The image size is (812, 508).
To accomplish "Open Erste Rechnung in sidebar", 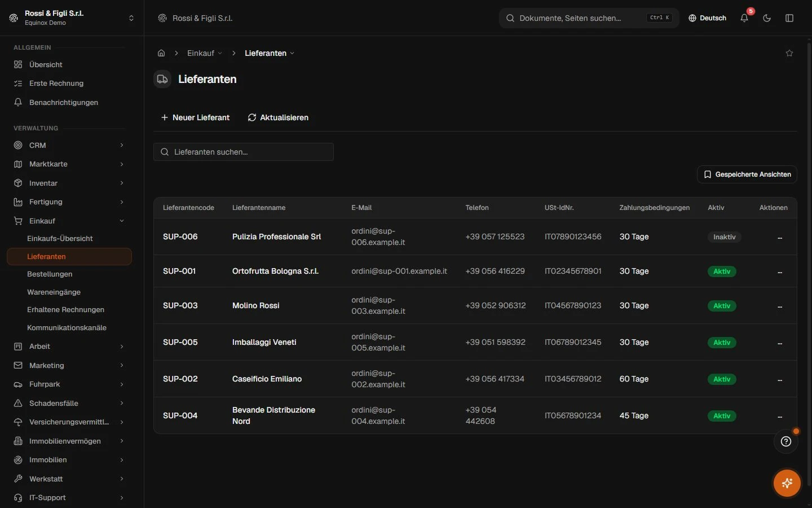I will [69, 83].
